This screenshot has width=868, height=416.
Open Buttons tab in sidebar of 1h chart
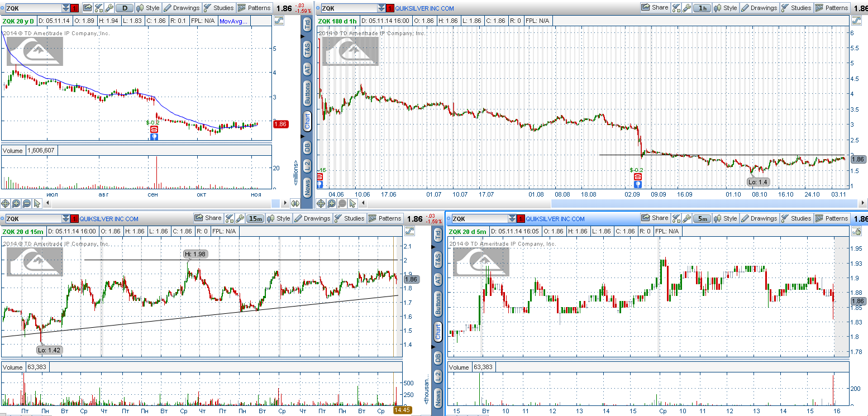point(307,93)
